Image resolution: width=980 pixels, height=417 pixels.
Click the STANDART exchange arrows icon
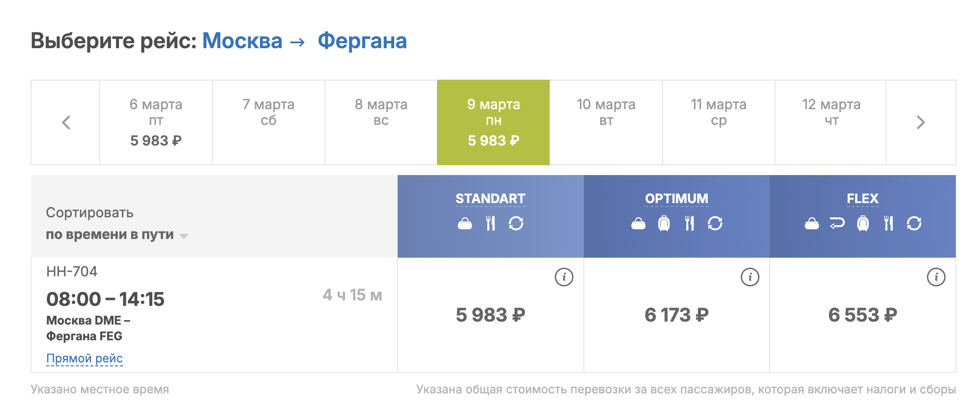pyautogui.click(x=516, y=224)
